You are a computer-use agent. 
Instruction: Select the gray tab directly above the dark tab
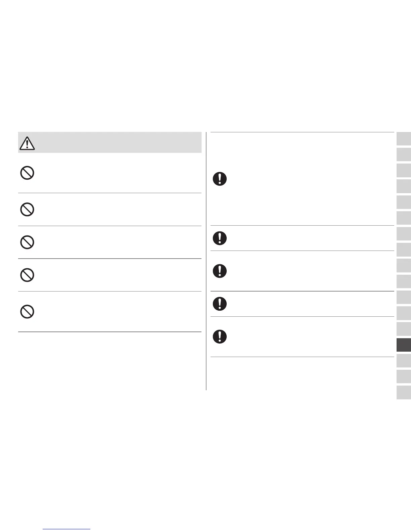click(404, 329)
